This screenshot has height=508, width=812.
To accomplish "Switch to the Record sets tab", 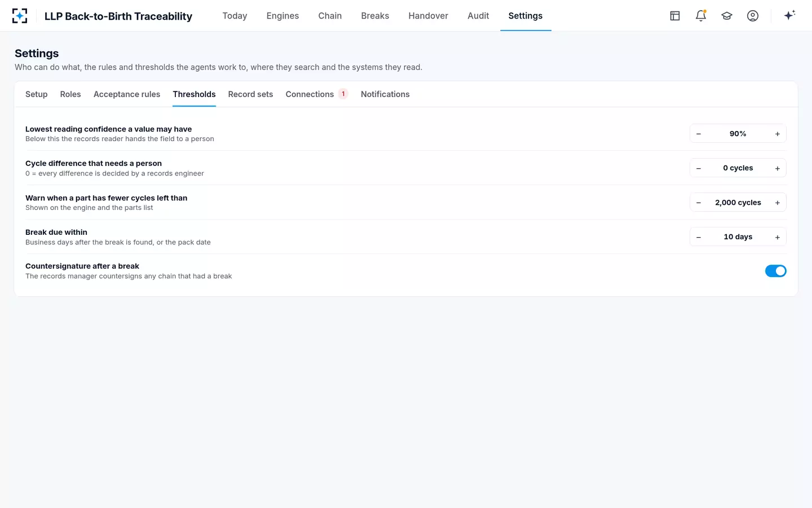I will pos(250,94).
